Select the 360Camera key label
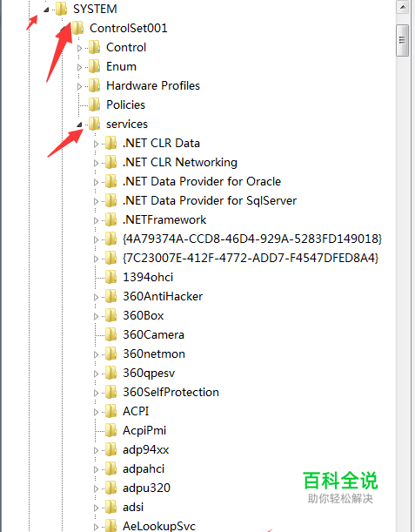The width and height of the screenshot is (415, 532). tap(153, 334)
